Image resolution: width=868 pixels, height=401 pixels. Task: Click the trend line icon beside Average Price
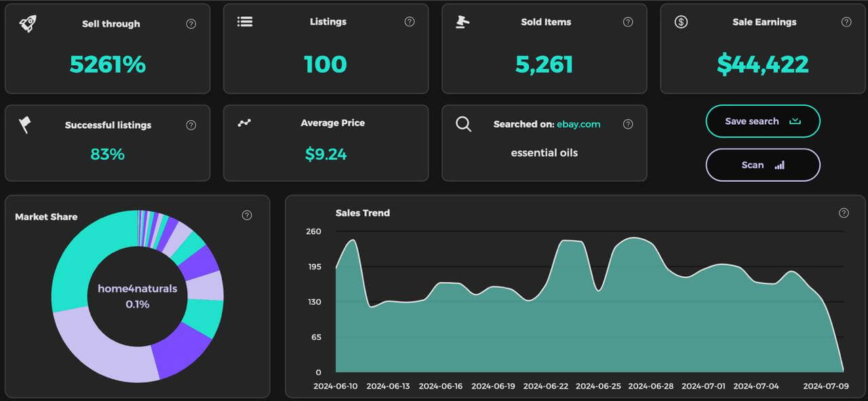click(244, 123)
